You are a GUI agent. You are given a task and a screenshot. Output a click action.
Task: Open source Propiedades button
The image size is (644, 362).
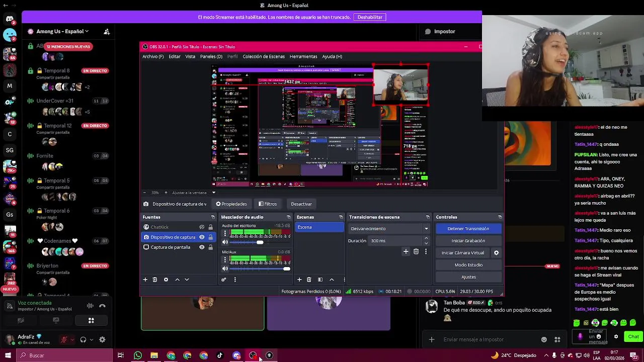pos(231,204)
